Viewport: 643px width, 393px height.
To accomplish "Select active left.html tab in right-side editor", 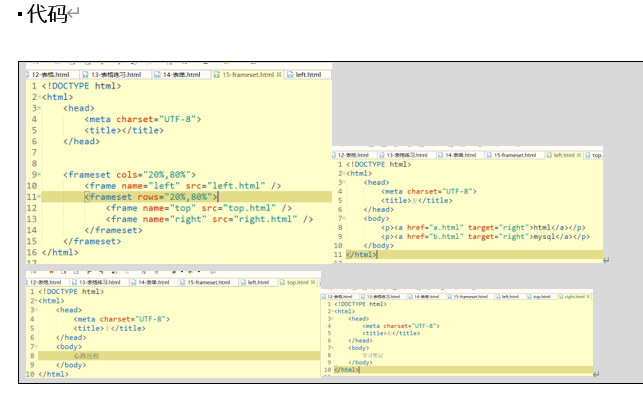I will pyautogui.click(x=563, y=155).
